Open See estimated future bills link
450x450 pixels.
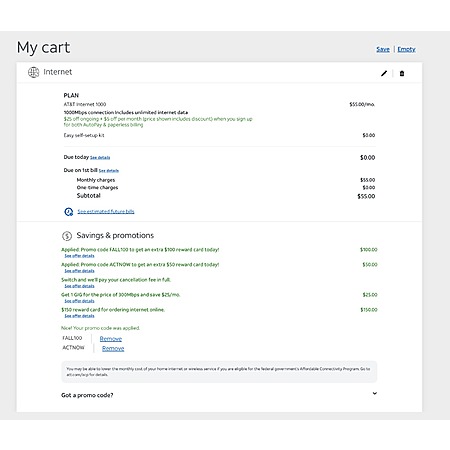106,211
